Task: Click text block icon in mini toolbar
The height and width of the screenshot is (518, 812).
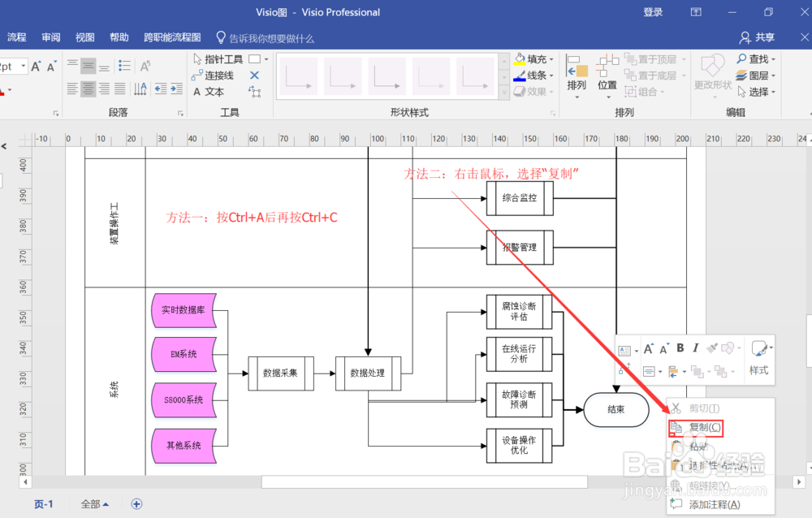Action: tap(625, 352)
